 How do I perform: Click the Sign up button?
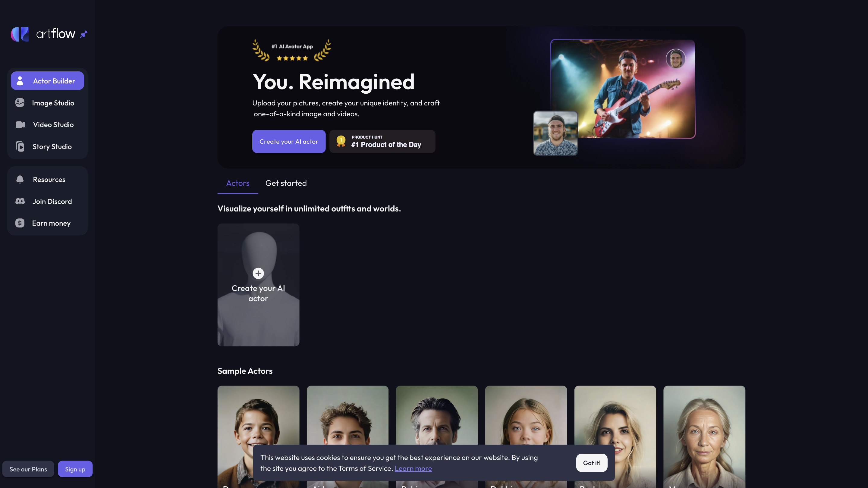tap(75, 469)
